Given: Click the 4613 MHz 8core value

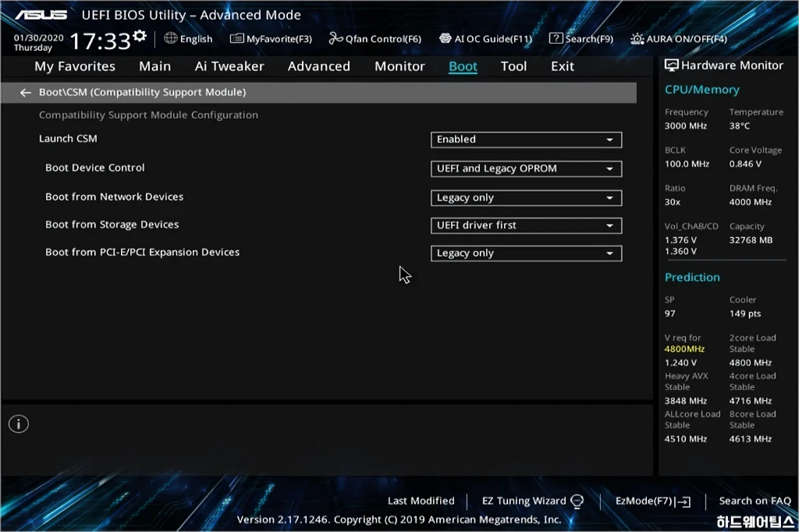Looking at the screenshot, I should pos(750,438).
